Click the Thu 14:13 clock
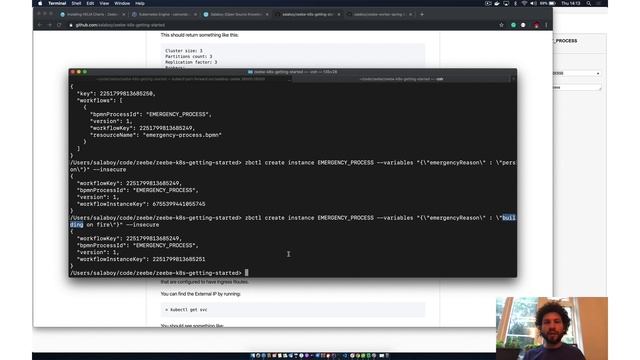This screenshot has width=640, height=360. pyautogui.click(x=570, y=3)
